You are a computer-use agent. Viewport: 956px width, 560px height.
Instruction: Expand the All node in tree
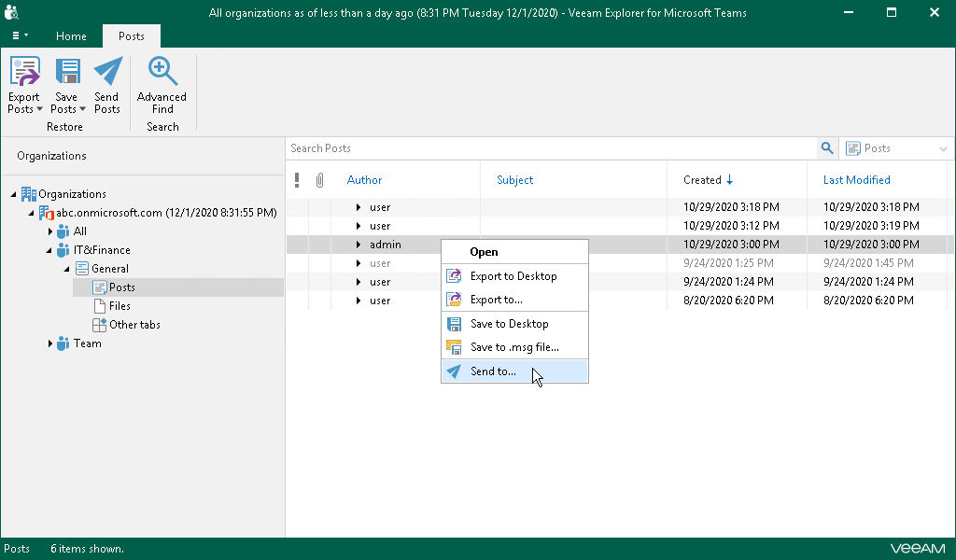[50, 231]
